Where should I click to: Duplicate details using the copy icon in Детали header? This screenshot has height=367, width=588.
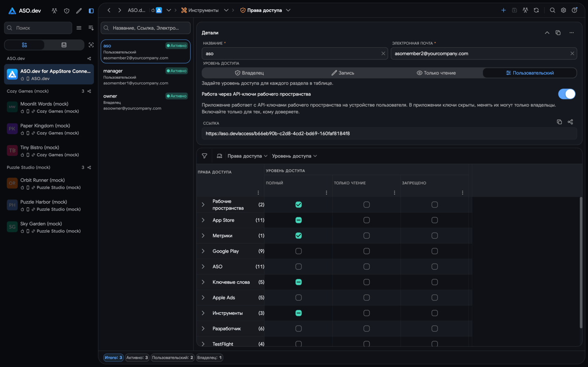tap(558, 33)
